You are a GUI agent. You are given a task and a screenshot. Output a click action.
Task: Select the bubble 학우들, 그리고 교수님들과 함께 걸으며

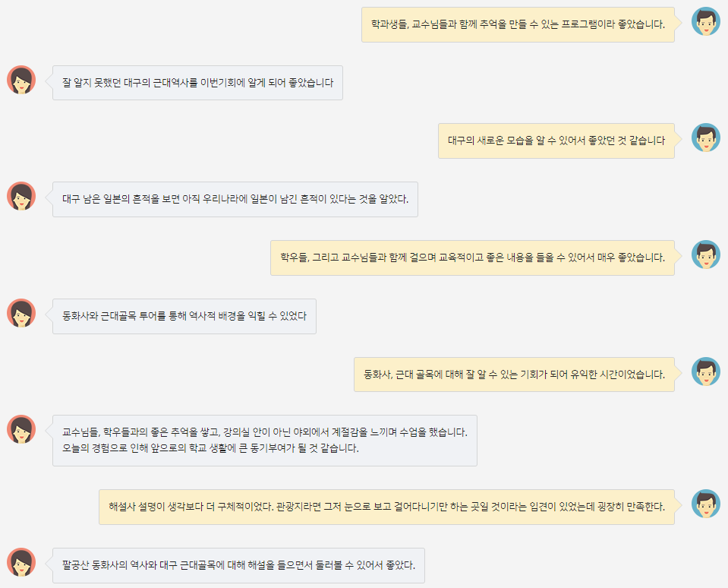473,258
